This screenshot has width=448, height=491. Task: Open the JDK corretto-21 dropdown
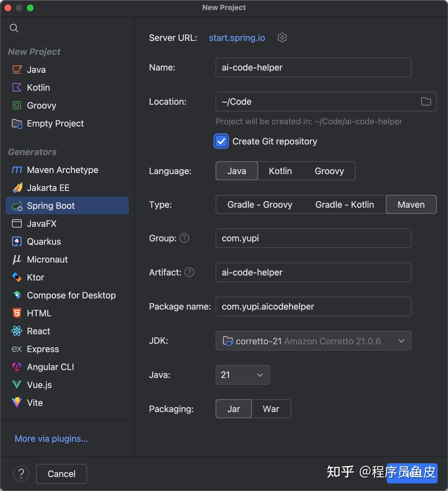click(313, 341)
